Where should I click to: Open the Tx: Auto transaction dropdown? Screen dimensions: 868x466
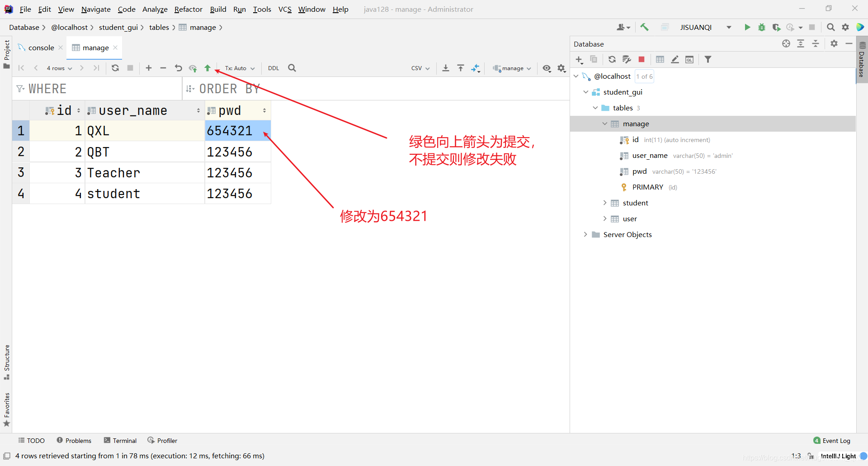tap(240, 68)
